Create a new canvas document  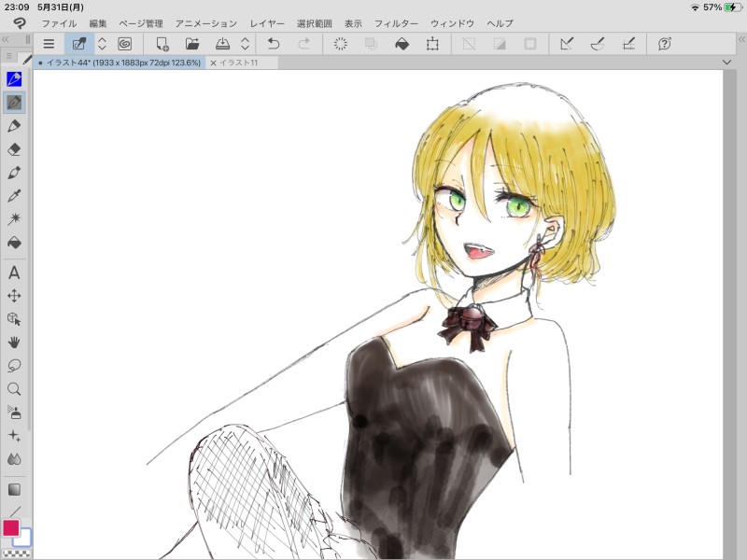162,44
